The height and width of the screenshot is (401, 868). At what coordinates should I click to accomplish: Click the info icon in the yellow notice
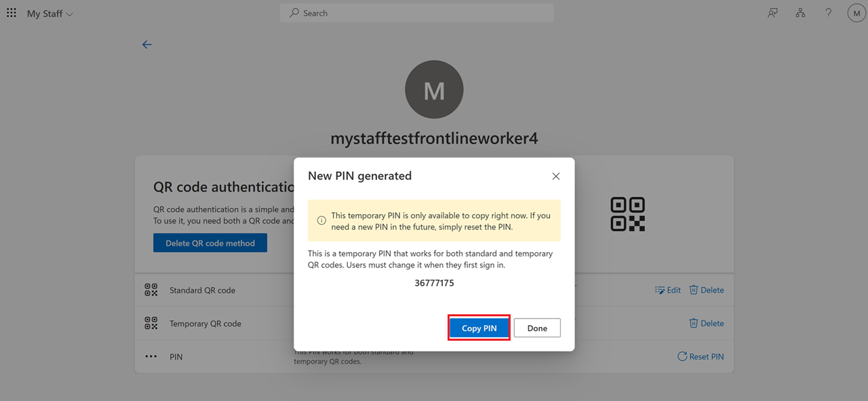(321, 220)
